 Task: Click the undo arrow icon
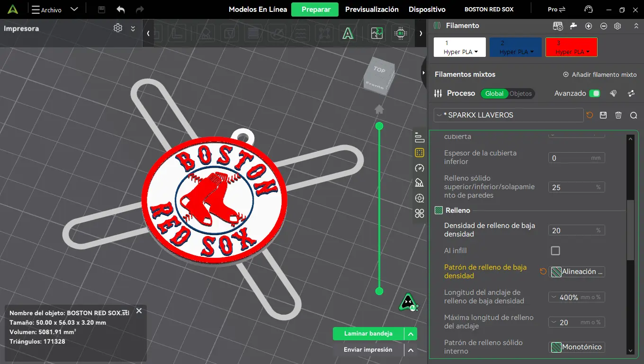click(x=121, y=9)
